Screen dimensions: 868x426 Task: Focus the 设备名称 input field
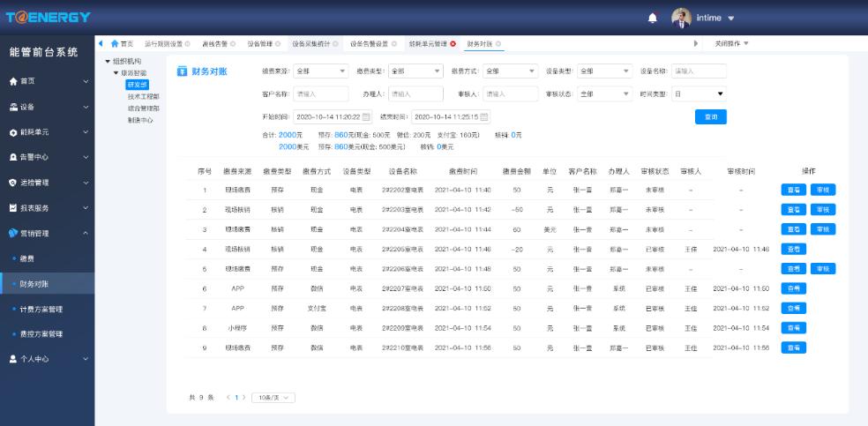[x=700, y=71]
